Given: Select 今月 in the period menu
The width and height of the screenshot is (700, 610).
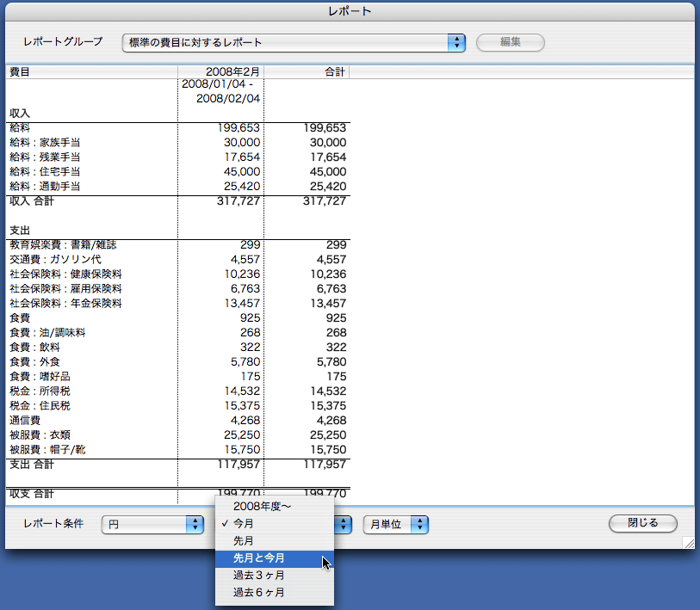Looking at the screenshot, I should (275, 523).
